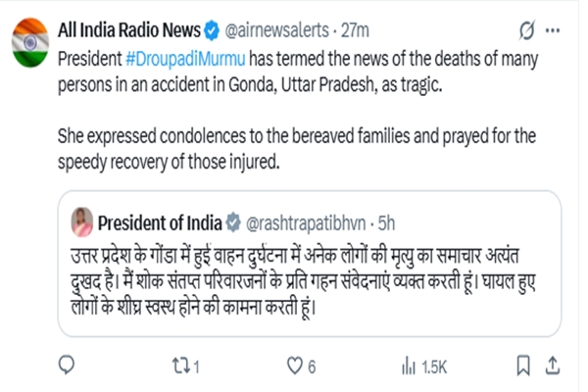Click the 5h timestamp on quoted post
This screenshot has height=392, width=588.
(x=387, y=217)
